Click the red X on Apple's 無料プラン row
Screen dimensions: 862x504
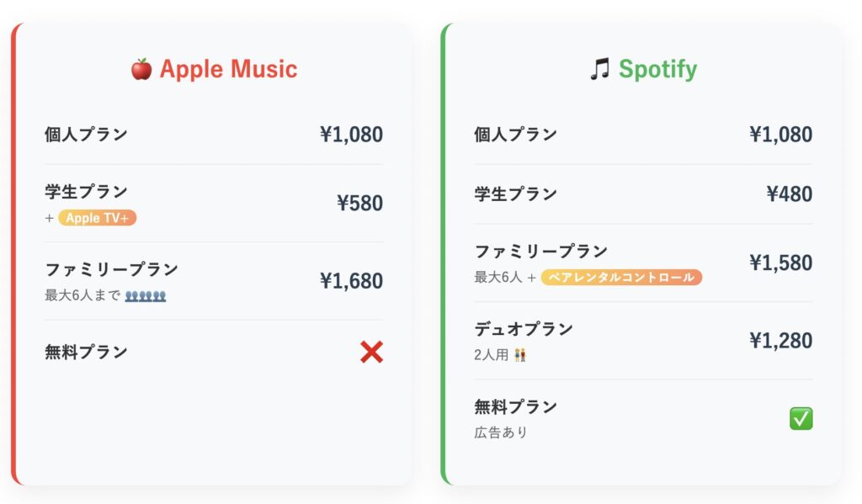pos(371,352)
